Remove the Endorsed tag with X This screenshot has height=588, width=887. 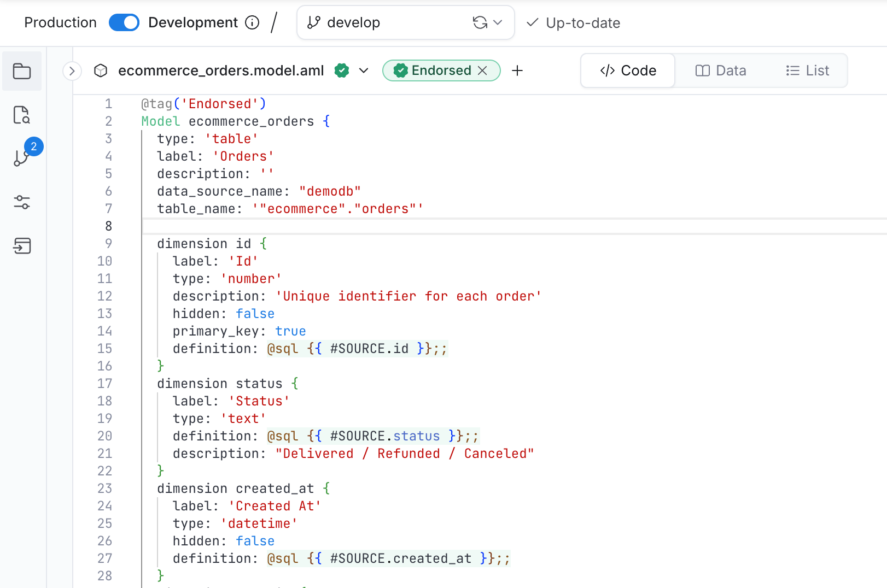point(482,70)
